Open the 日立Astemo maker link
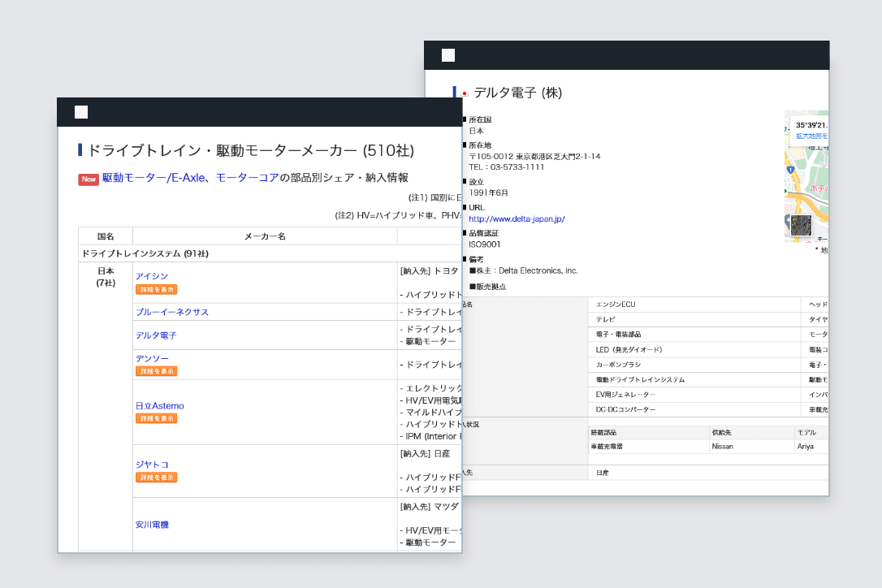Screen dimensions: 882x588 click(160, 406)
